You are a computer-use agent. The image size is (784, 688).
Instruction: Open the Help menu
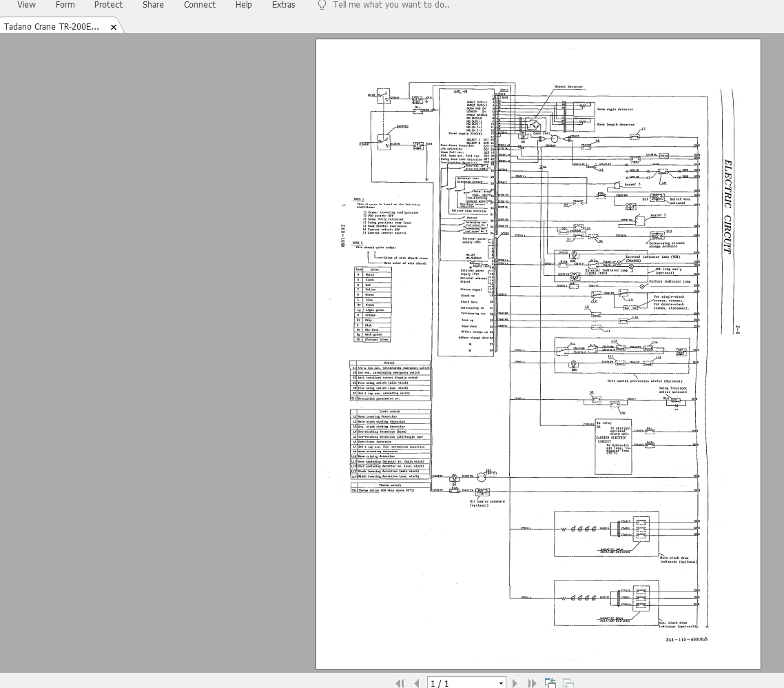[x=243, y=5]
